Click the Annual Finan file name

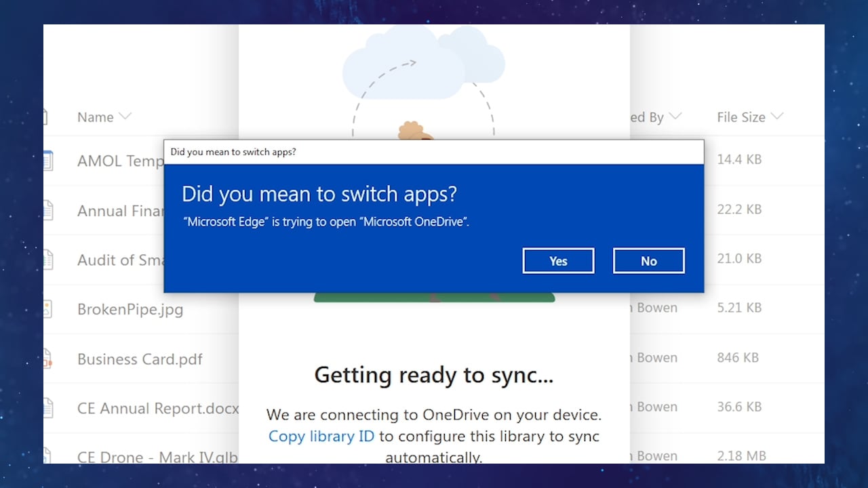[x=121, y=211]
